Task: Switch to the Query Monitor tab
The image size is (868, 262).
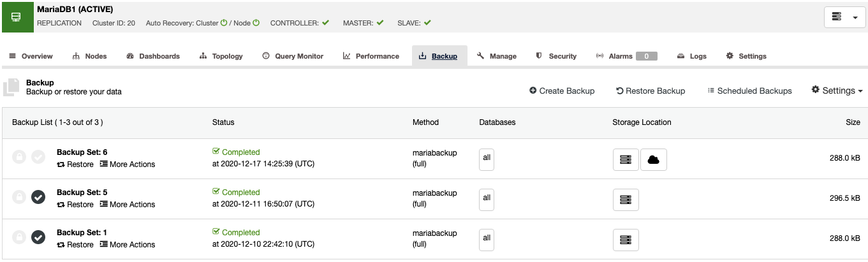Action: coord(293,56)
